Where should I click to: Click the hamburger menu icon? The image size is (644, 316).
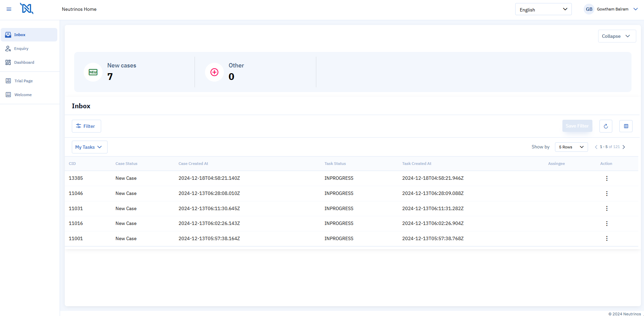pyautogui.click(x=9, y=9)
